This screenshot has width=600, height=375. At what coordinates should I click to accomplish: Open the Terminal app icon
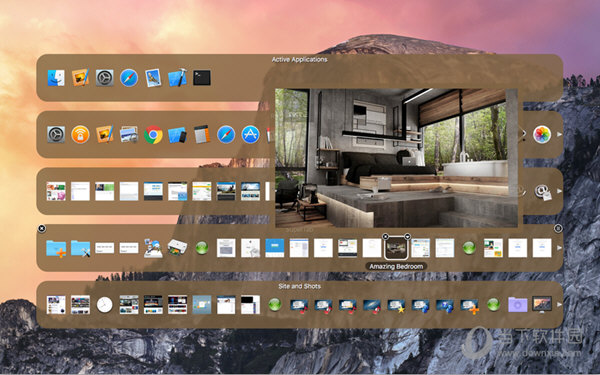coord(202,78)
